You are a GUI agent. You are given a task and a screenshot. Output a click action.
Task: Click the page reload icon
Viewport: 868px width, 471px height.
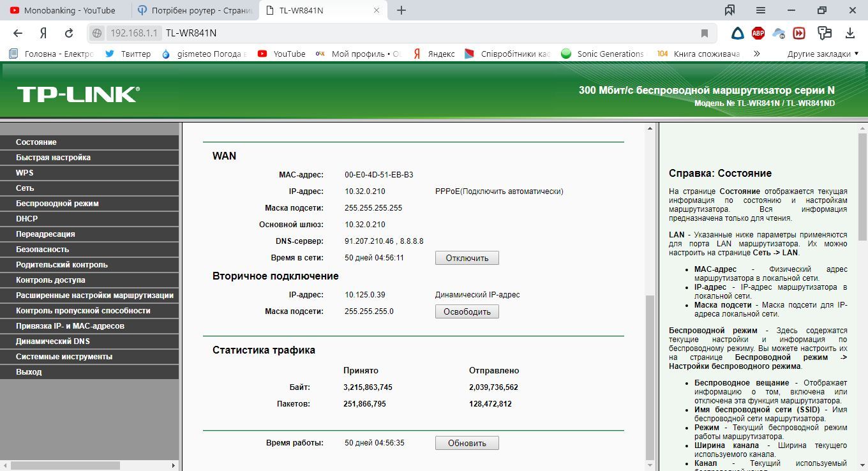pos(69,33)
